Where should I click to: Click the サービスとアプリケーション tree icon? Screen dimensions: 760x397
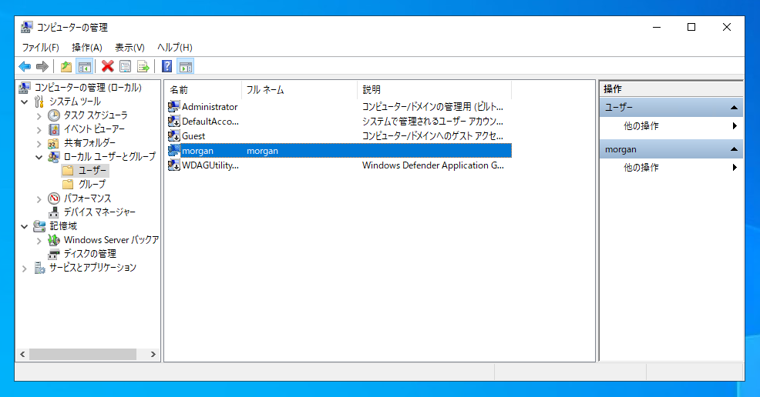[x=39, y=268]
